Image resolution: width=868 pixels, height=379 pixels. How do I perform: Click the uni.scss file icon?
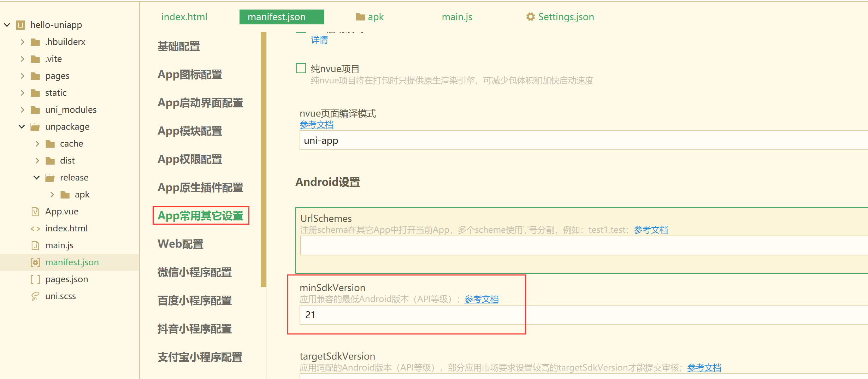coord(35,296)
